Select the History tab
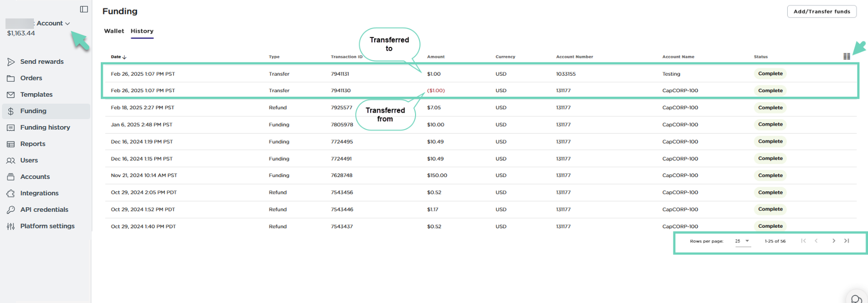This screenshot has height=303, width=868. 142,31
